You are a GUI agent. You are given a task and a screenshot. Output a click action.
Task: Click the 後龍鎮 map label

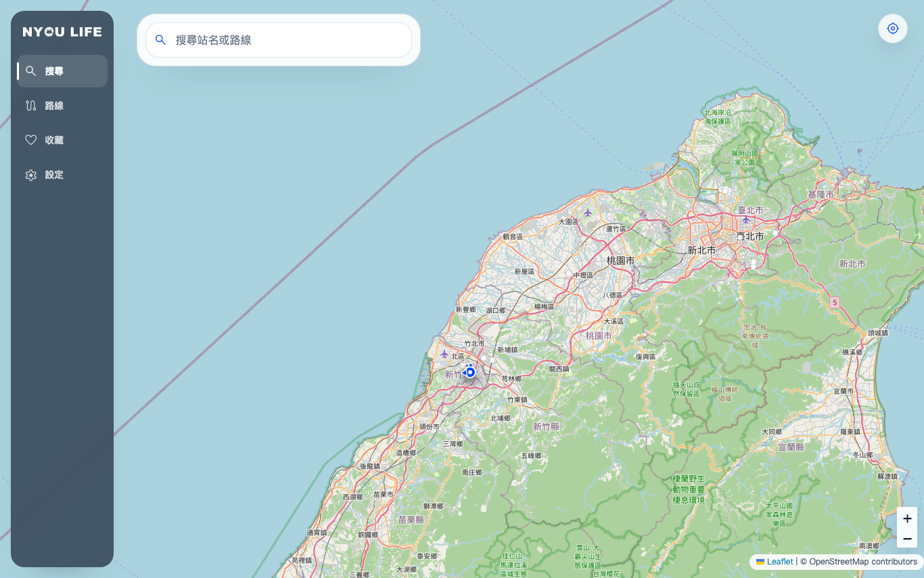(369, 466)
